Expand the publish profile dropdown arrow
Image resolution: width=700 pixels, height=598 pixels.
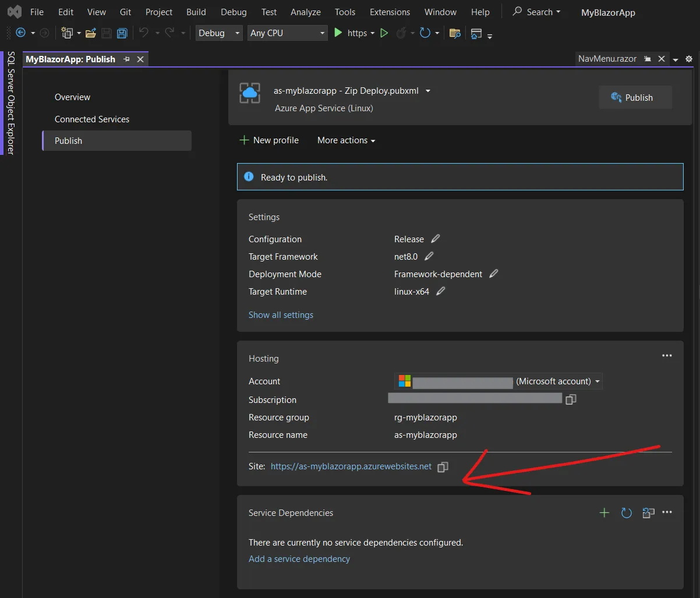pos(428,91)
